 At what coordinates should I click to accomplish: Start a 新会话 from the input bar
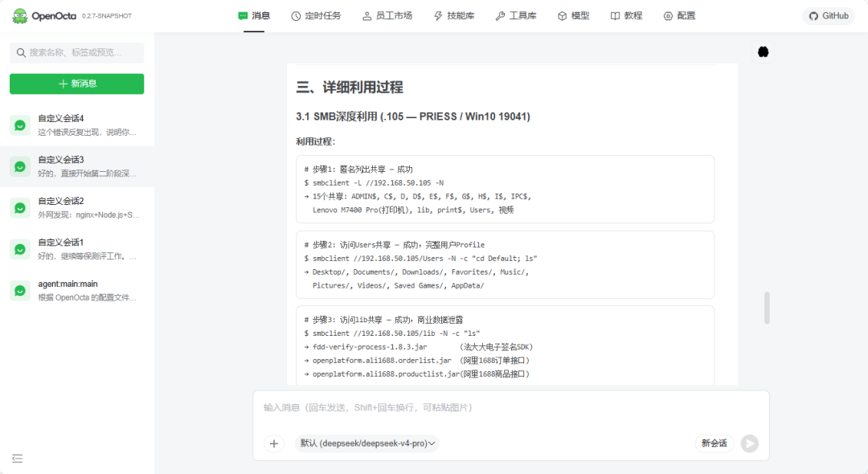(x=714, y=443)
